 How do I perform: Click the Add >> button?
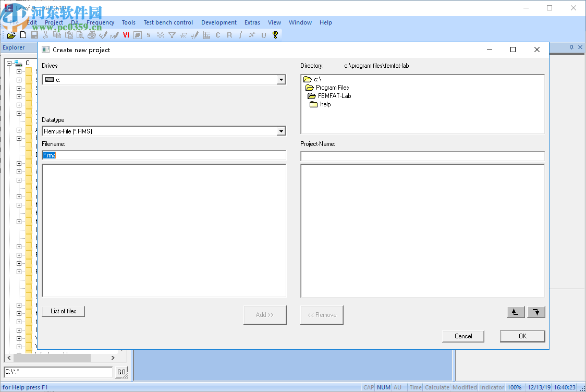[x=265, y=315]
